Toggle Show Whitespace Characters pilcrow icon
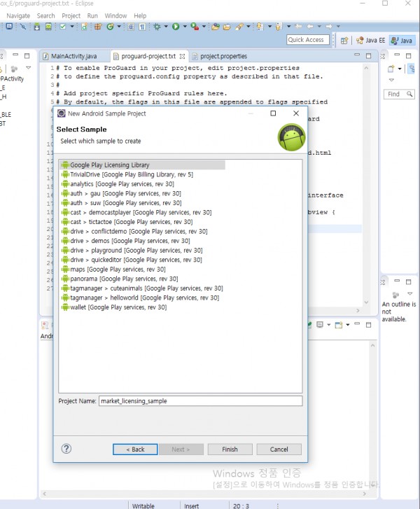Image resolution: width=420 pixels, height=509 pixels. tap(143, 27)
